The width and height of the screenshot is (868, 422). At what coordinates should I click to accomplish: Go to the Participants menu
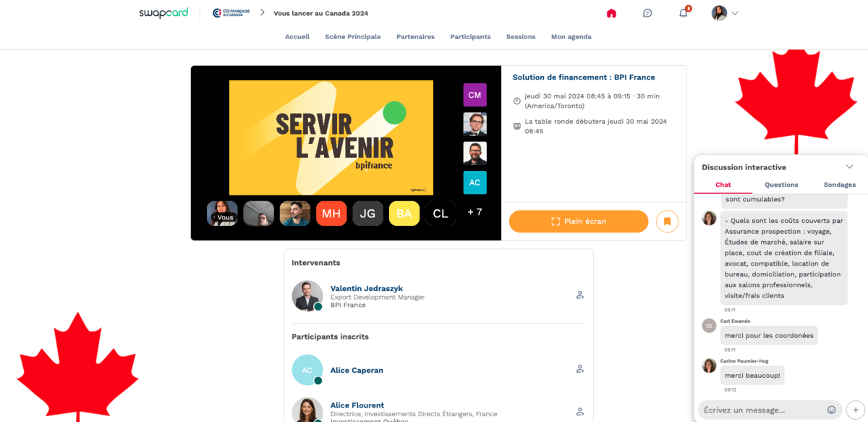470,37
